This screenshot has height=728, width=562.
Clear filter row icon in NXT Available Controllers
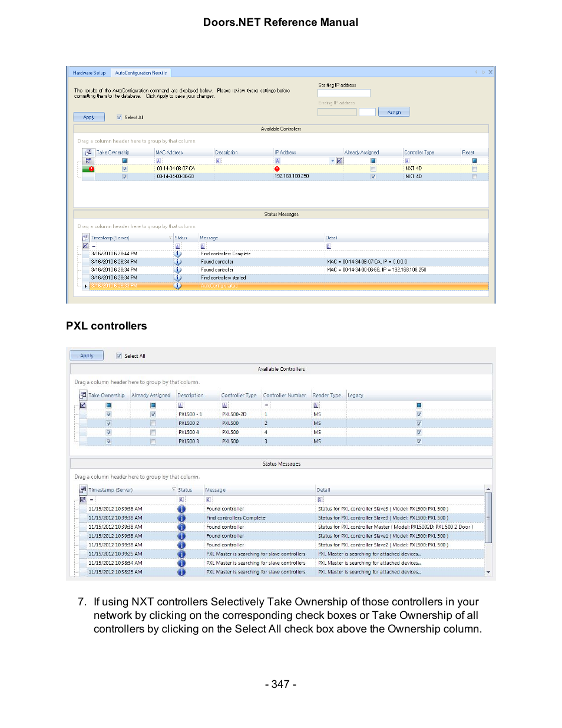pyautogui.click(x=88, y=160)
